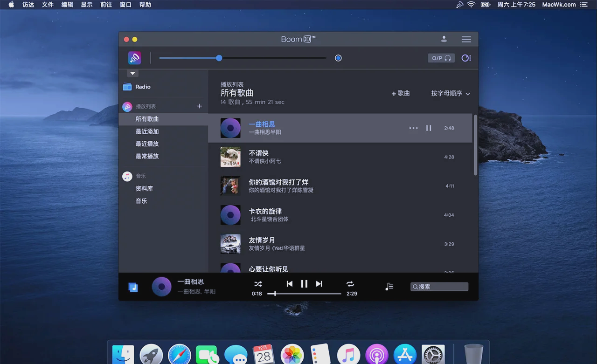This screenshot has width=597, height=364.
Task: Click the blue music library icon in player bar
Action: point(133,287)
